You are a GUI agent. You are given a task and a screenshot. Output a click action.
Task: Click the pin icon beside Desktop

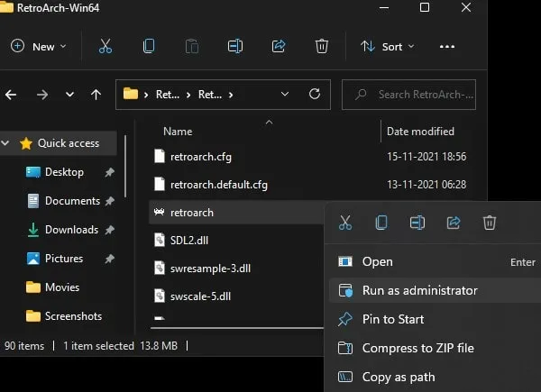(109, 172)
